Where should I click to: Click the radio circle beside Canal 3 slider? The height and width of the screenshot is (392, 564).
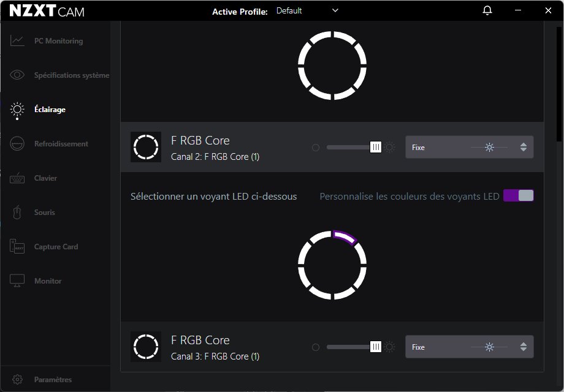[x=316, y=347]
